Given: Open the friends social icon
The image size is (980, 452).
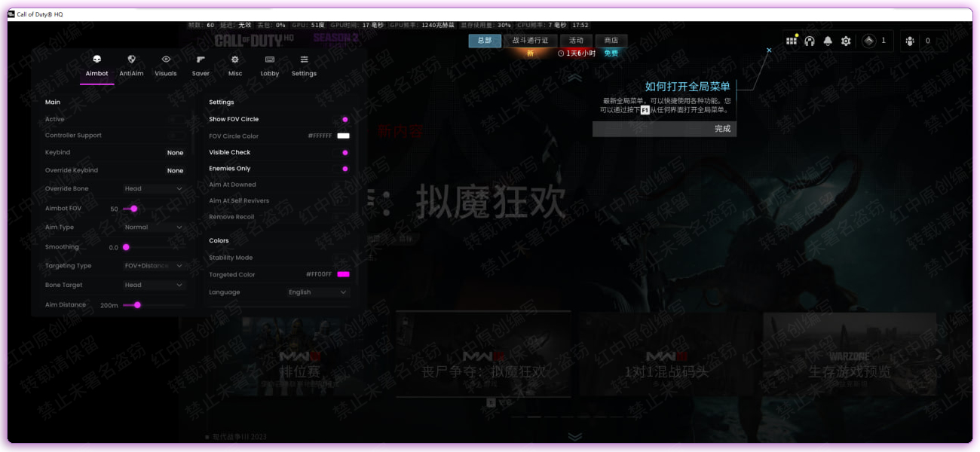Looking at the screenshot, I should [x=910, y=41].
